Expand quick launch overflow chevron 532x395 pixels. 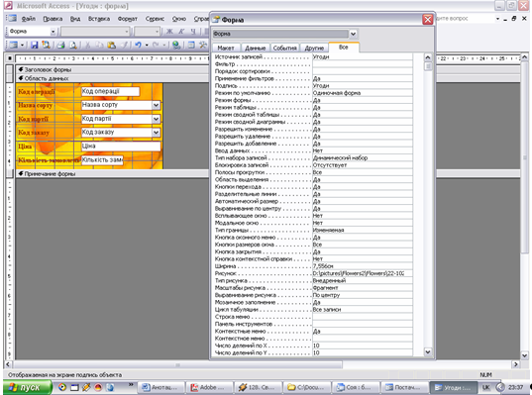coord(131,385)
